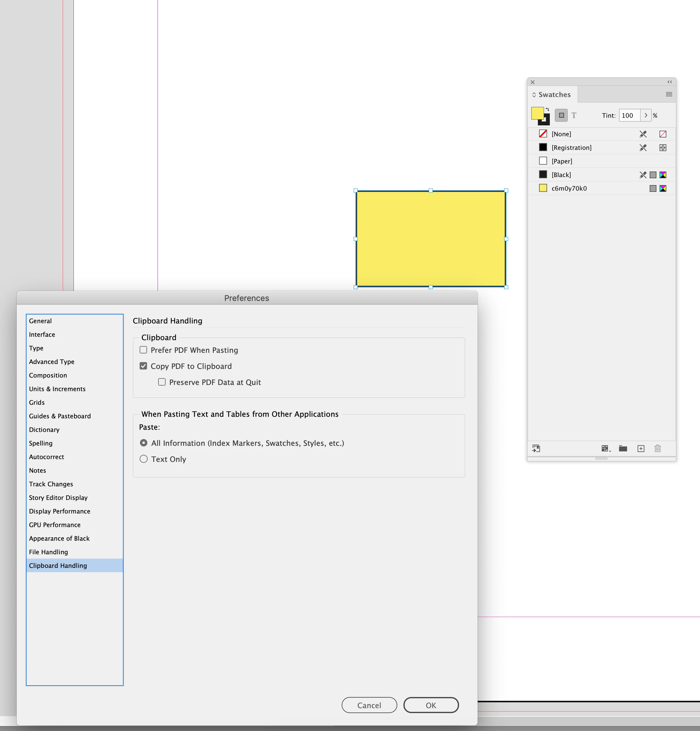The width and height of the screenshot is (700, 731).
Task: Expand the Tint slider arrow
Action: click(x=646, y=115)
